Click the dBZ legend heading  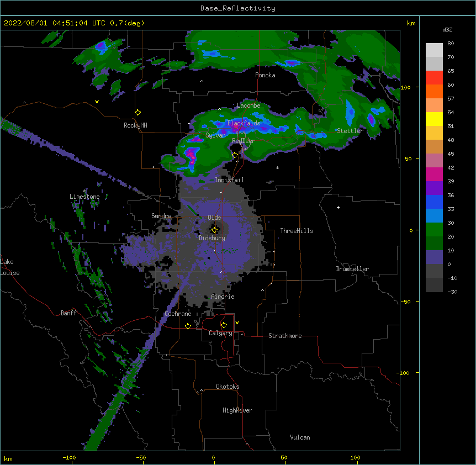tap(447, 29)
